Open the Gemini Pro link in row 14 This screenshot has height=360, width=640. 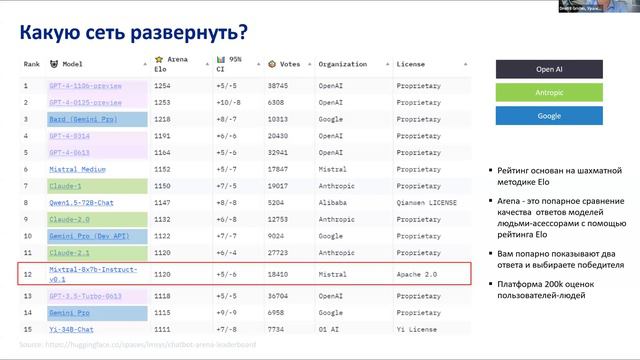69,313
